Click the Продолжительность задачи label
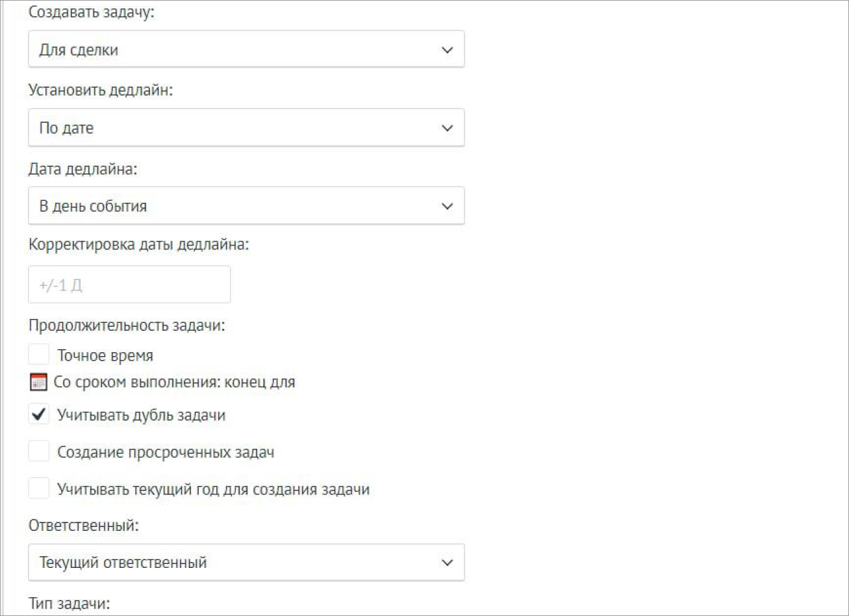Viewport: 849px width, 616px height. click(126, 326)
